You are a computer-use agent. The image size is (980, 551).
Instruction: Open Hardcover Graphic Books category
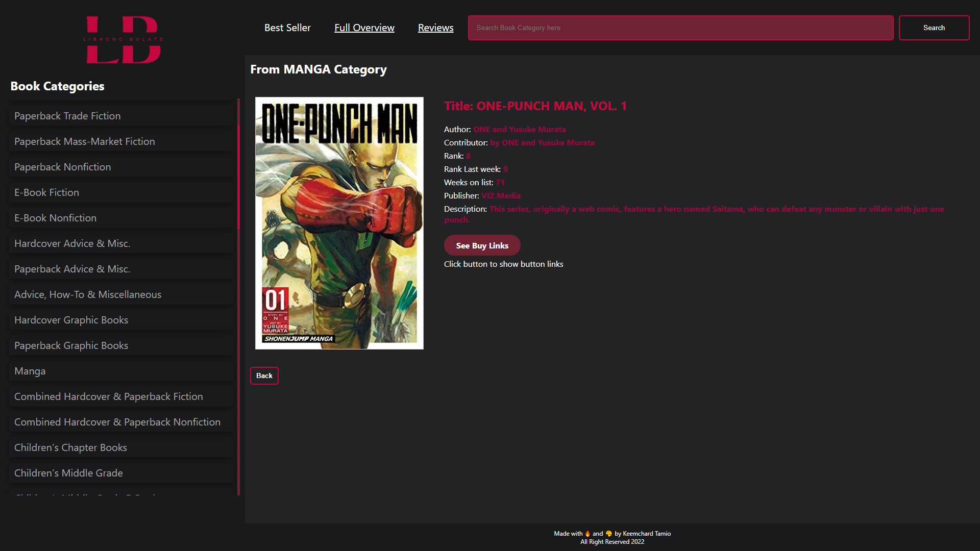coord(120,319)
